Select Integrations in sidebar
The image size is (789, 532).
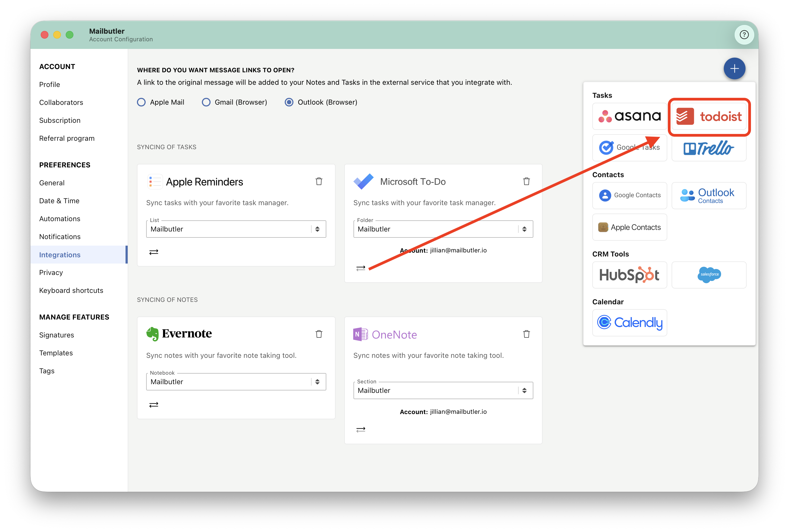[x=79, y=255]
